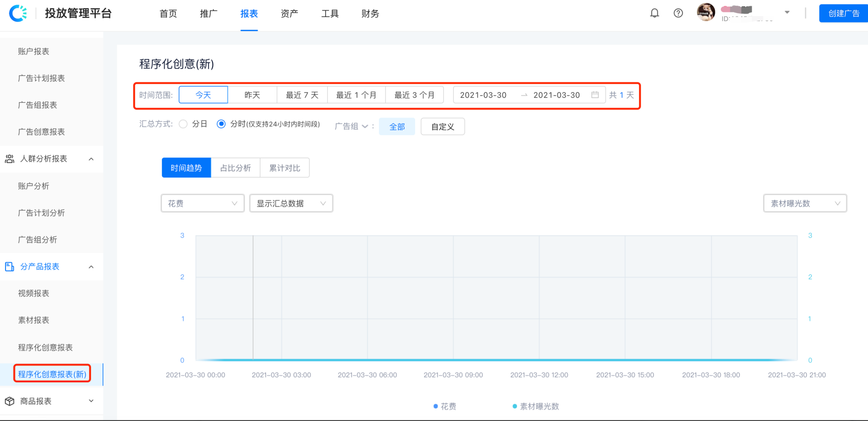Open the help question mark icon

pos(678,13)
